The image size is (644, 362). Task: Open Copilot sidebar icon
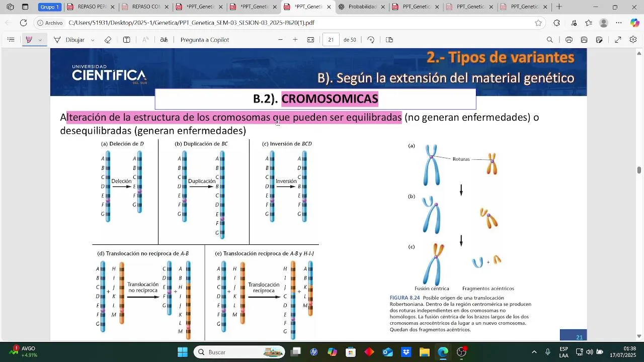634,23
